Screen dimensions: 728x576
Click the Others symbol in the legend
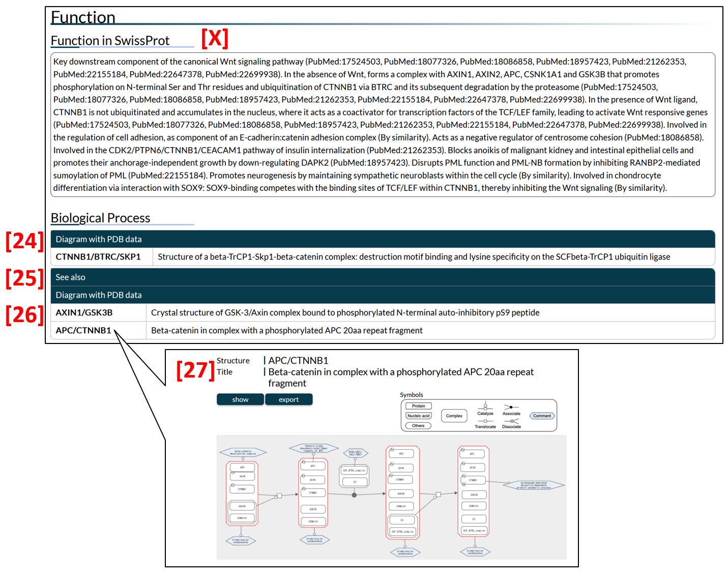419,425
